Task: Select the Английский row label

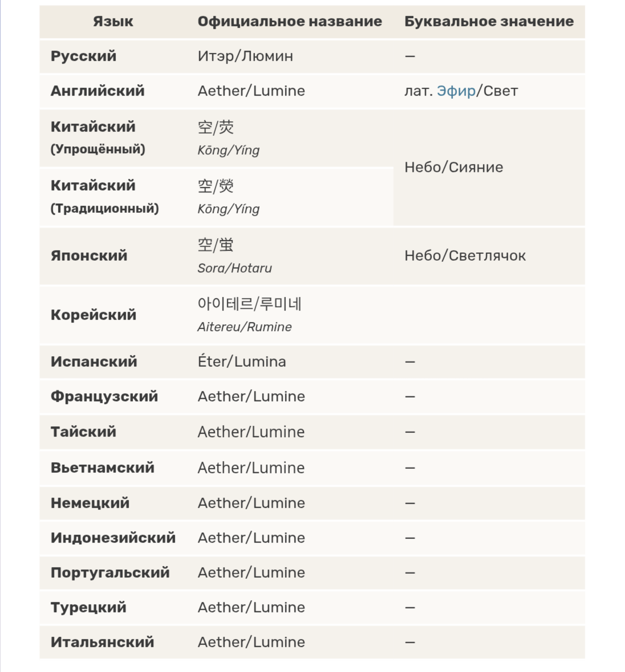Action: (x=98, y=91)
